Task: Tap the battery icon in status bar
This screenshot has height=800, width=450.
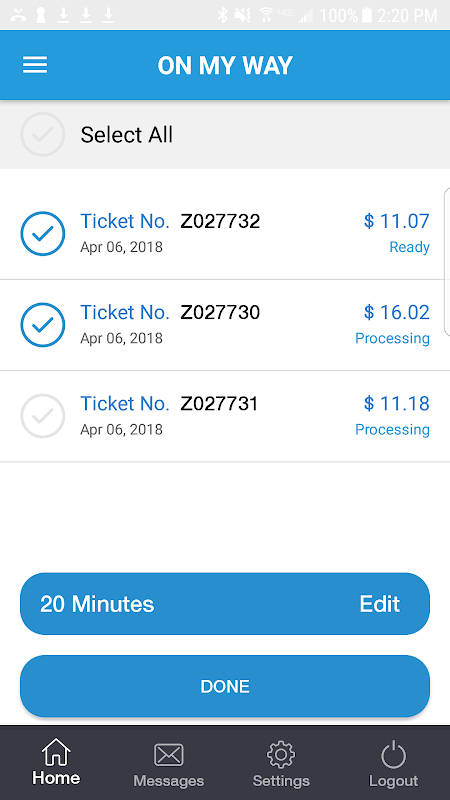Action: 366,15
